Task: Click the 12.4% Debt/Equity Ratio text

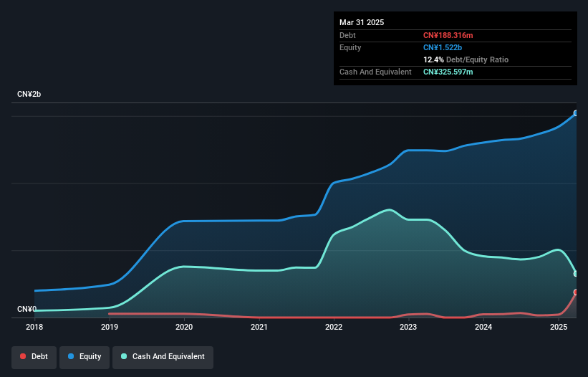Action: (466, 59)
